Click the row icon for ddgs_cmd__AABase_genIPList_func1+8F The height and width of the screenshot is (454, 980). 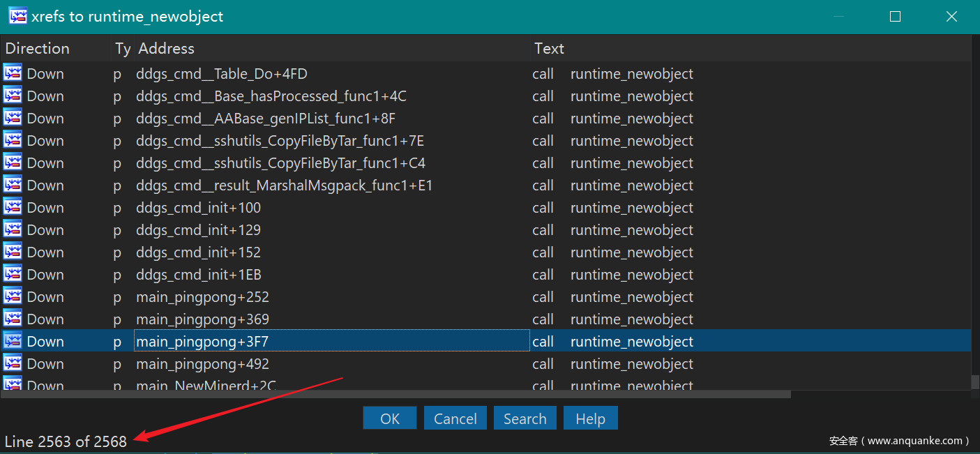click(13, 118)
